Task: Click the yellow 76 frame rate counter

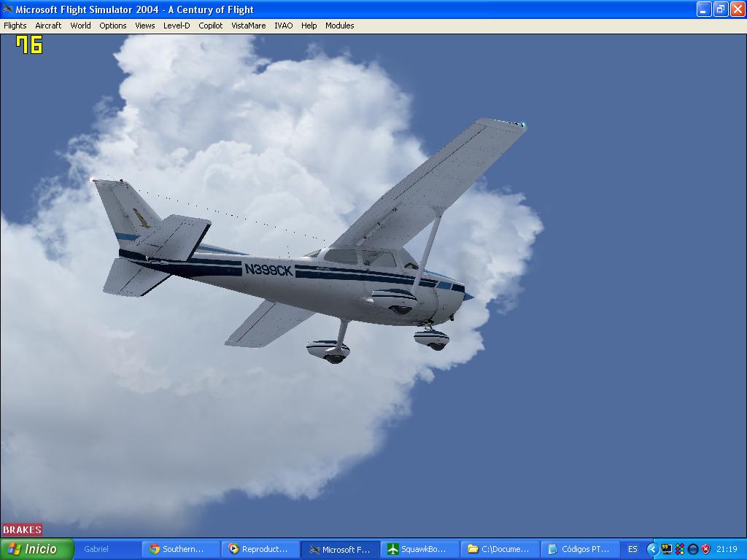Action: [x=29, y=45]
